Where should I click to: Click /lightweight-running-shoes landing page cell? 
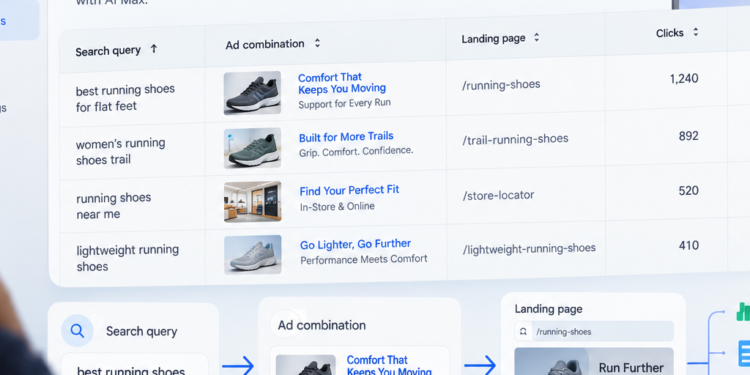(x=529, y=249)
